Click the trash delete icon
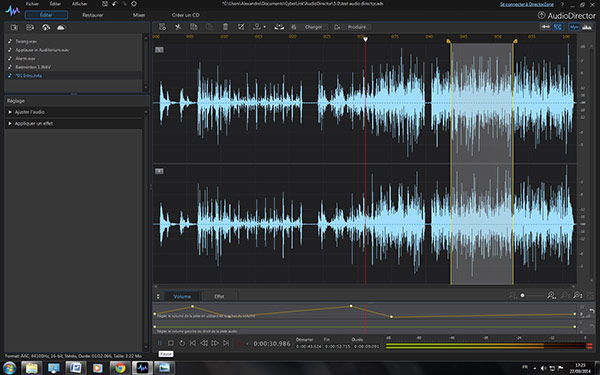This screenshot has height=375, width=600. [225, 27]
